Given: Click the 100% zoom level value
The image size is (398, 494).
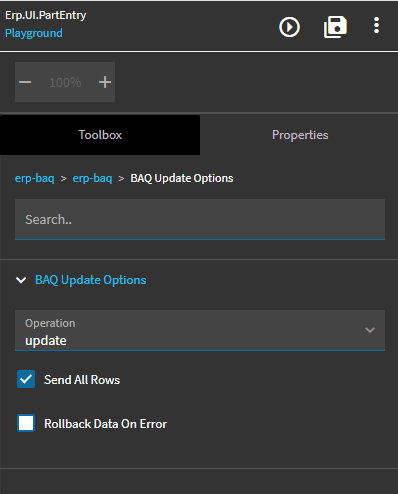Looking at the screenshot, I should pyautogui.click(x=65, y=82).
